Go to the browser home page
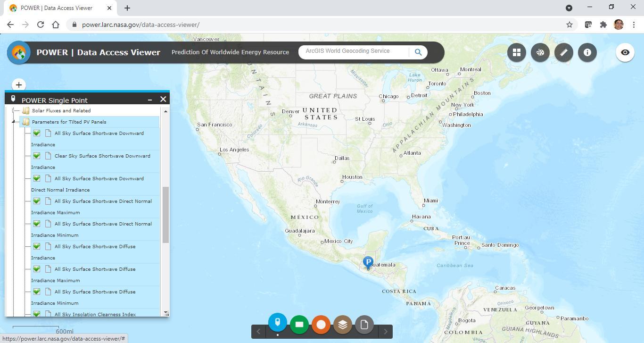This screenshot has width=644, height=343. tap(56, 25)
